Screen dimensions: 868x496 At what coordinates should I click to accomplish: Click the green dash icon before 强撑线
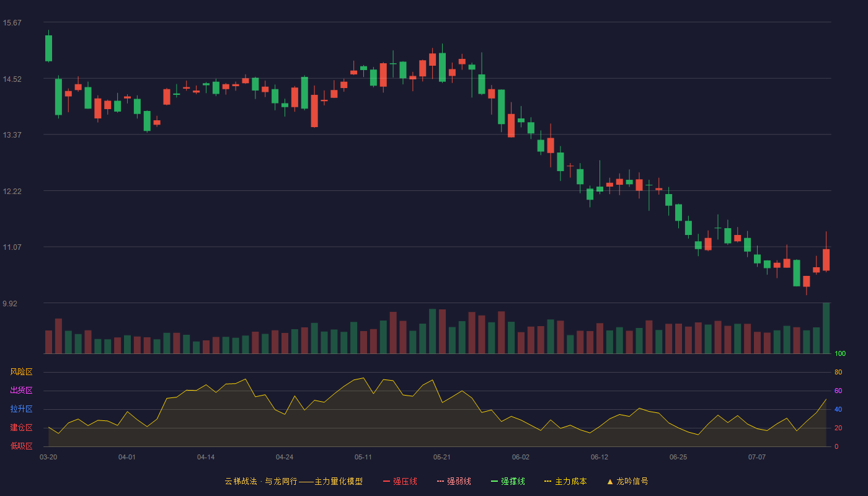tap(494, 482)
